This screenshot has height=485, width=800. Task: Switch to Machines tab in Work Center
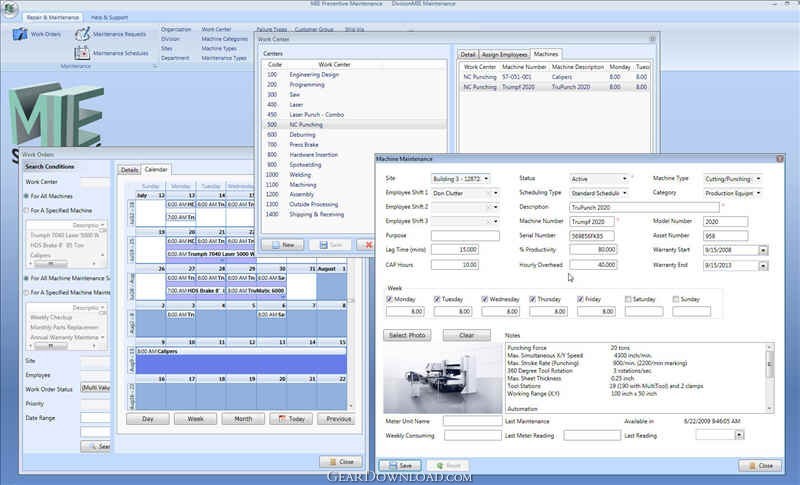[546, 54]
